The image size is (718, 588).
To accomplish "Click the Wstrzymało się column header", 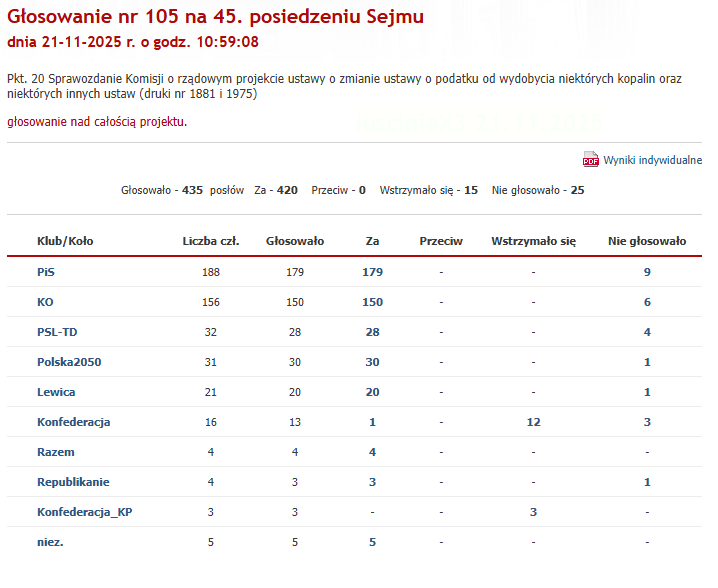I will click(x=533, y=241).
